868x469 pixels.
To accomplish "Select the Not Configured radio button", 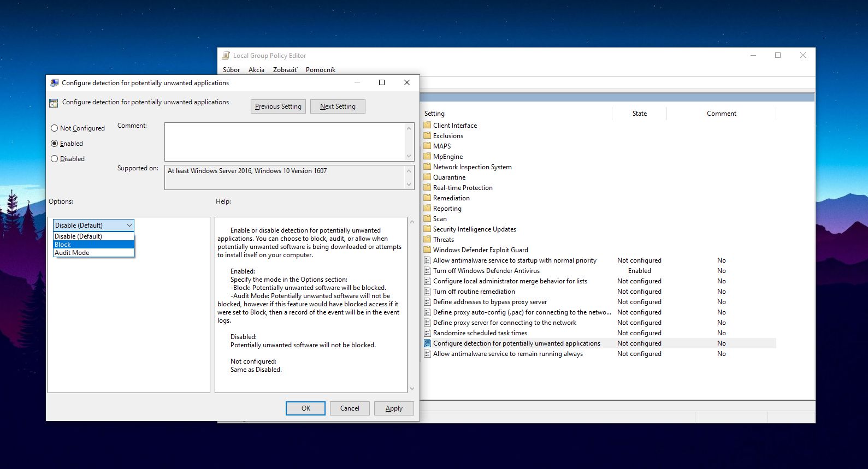I will coord(54,128).
